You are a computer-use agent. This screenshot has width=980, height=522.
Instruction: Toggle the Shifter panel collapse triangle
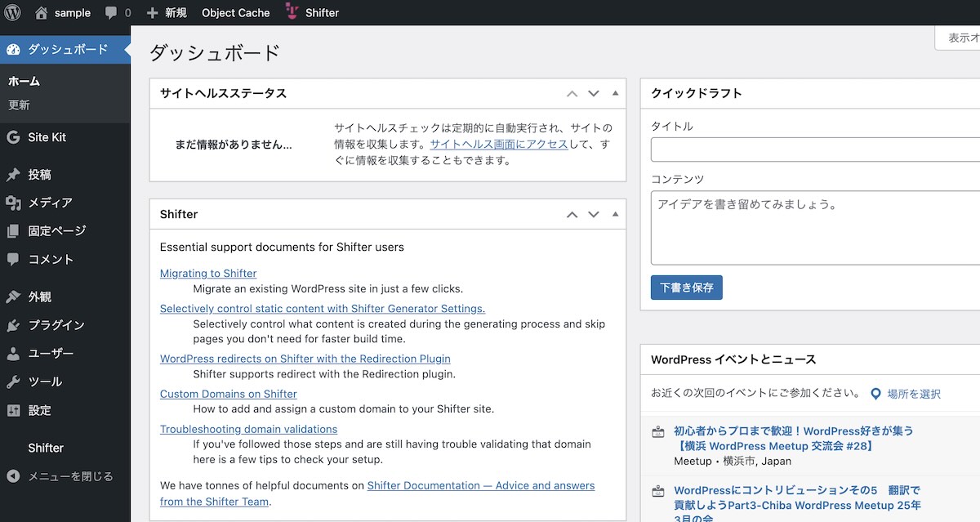point(615,214)
